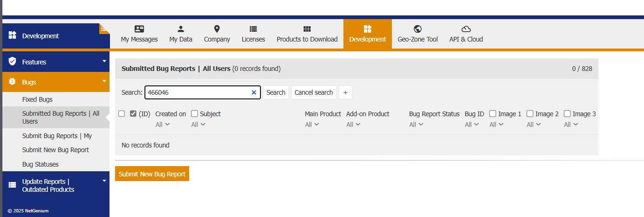The height and width of the screenshot is (217, 644).
Task: Open Bug Statuses in the sidebar
Action: [x=41, y=164]
